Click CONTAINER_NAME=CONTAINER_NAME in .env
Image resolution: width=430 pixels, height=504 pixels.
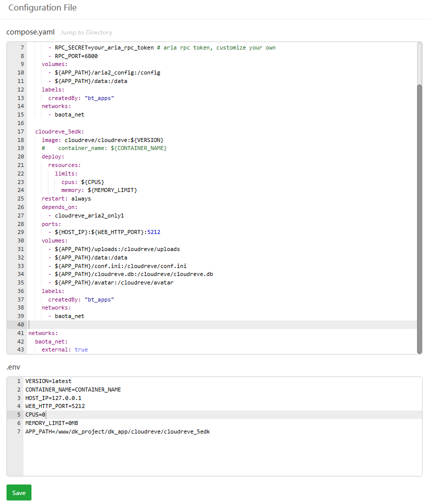pos(73,389)
